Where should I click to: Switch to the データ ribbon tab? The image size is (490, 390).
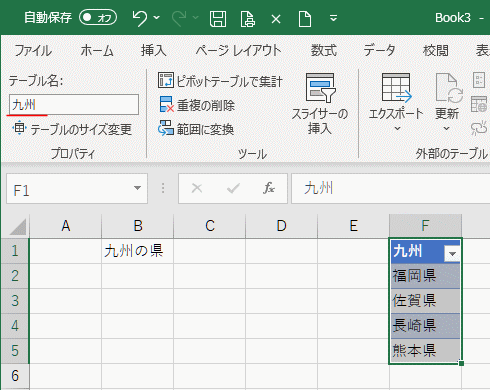(379, 51)
